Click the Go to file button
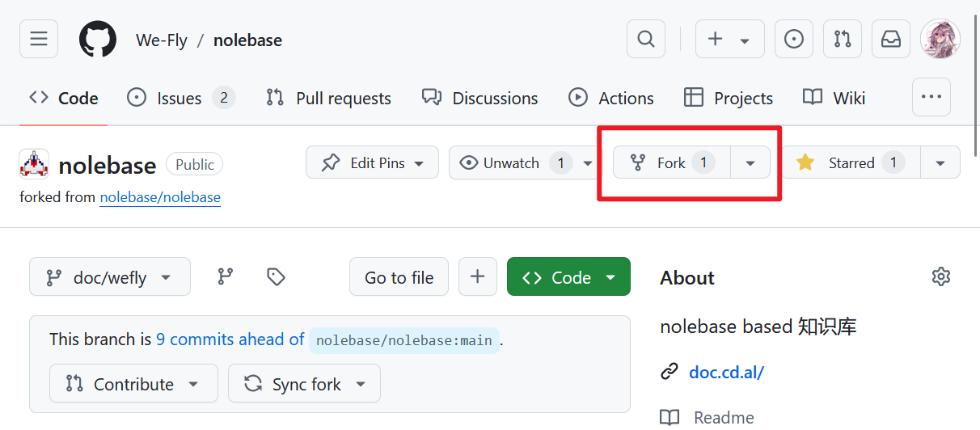This screenshot has height=430, width=980. coord(399,277)
